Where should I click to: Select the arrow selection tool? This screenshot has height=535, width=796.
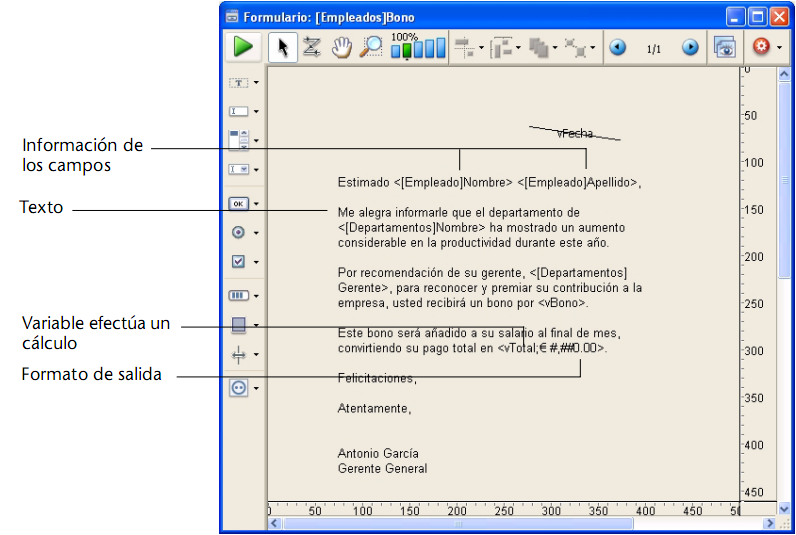tap(282, 47)
